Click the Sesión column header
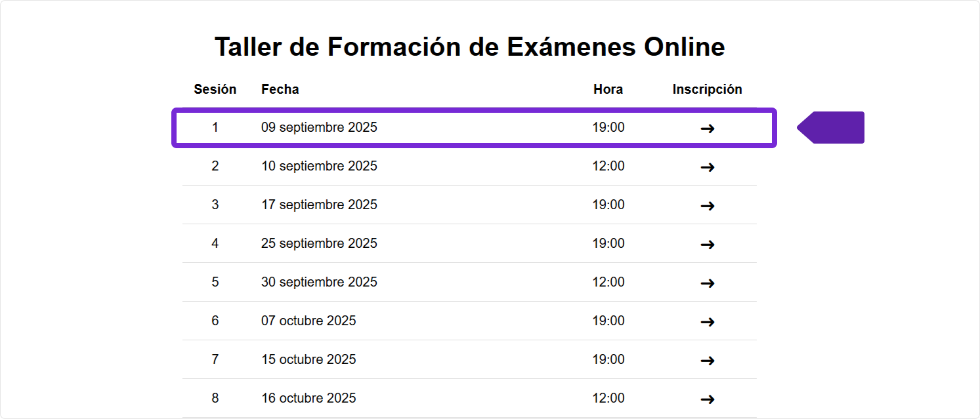Viewport: 980px width, 419px height. click(x=215, y=89)
